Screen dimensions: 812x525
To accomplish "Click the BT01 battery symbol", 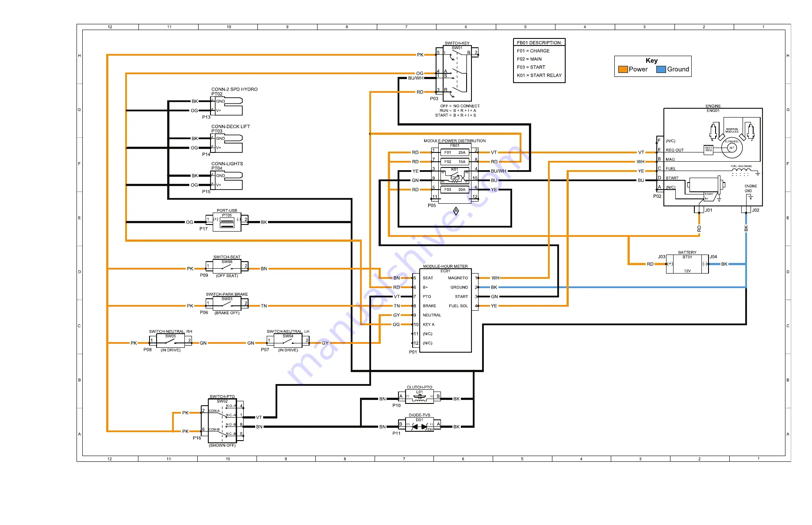I will 687,264.
